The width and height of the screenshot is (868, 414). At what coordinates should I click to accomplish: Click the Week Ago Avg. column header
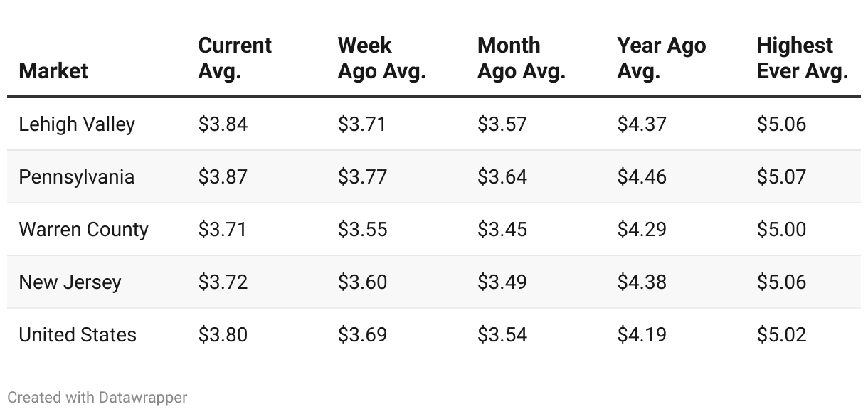pyautogui.click(x=381, y=58)
